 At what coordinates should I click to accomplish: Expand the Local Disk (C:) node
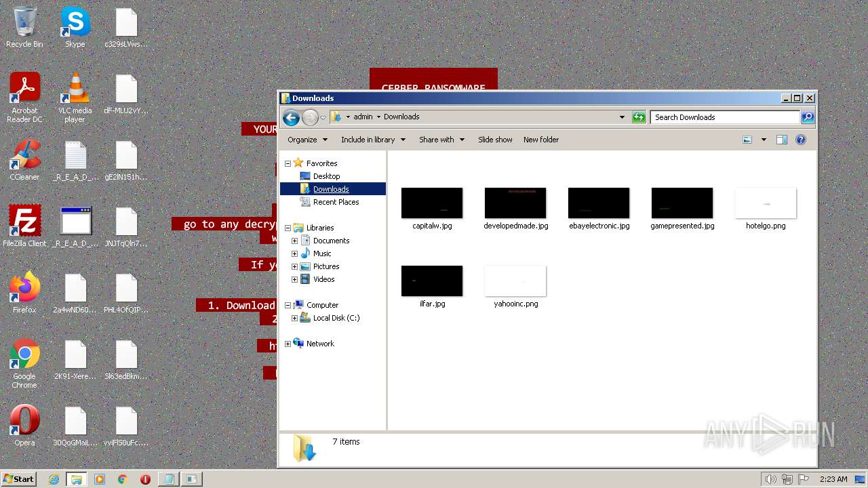click(x=294, y=318)
